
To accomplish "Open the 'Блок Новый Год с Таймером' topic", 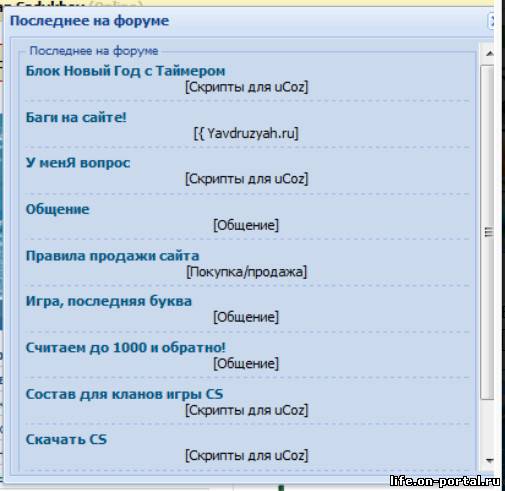I will click(125, 71).
